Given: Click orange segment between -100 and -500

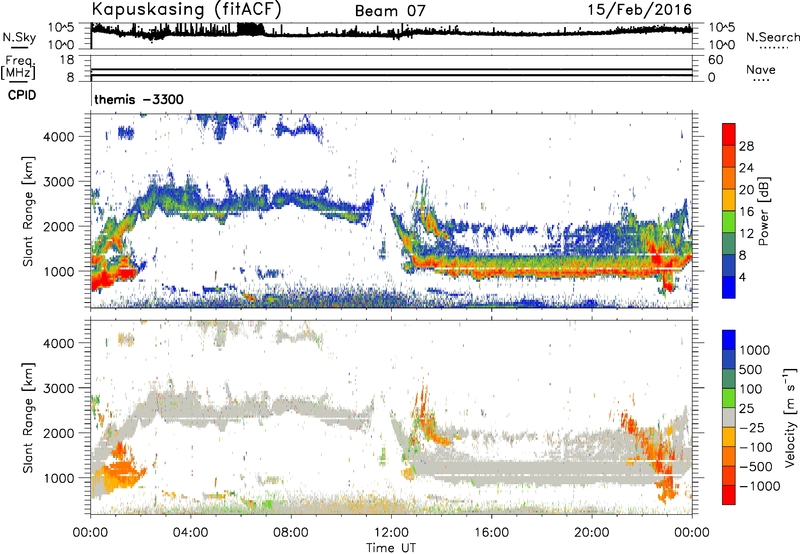Looking at the screenshot, I should pyautogui.click(x=729, y=456).
